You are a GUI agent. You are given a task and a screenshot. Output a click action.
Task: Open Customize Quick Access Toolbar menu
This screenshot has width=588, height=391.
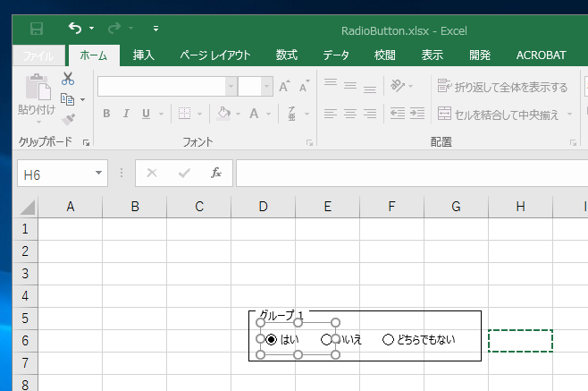(x=155, y=29)
